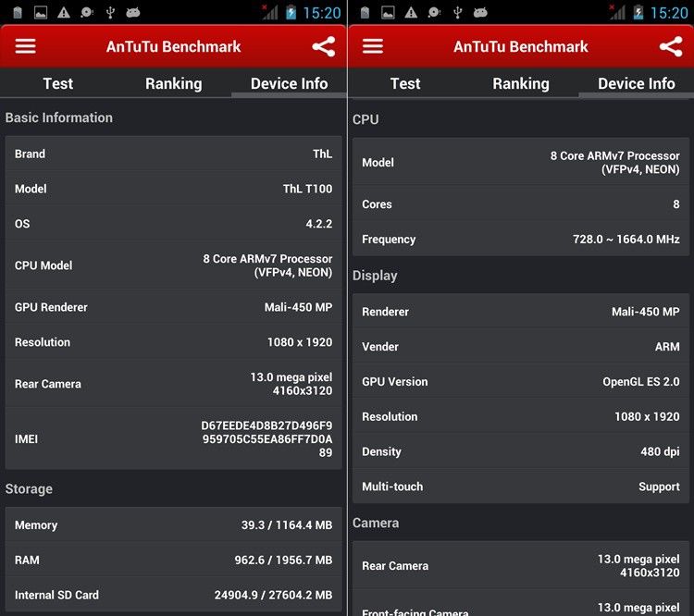The height and width of the screenshot is (616, 694).
Task: Tap signal strength icon, left status bar
Action: coord(270,12)
